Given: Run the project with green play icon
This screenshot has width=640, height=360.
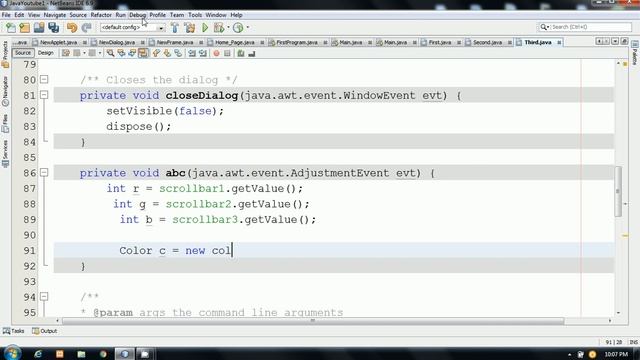Looking at the screenshot, I should point(205,27).
